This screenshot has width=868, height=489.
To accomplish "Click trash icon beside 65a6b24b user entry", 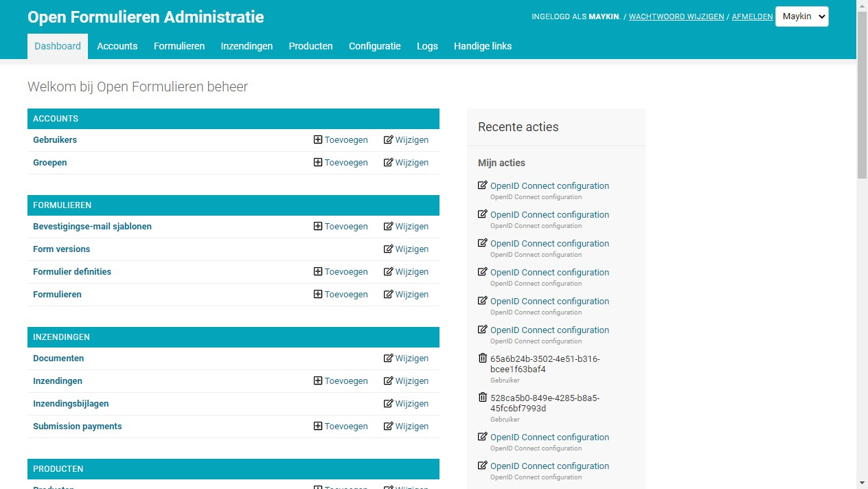I will point(483,359).
